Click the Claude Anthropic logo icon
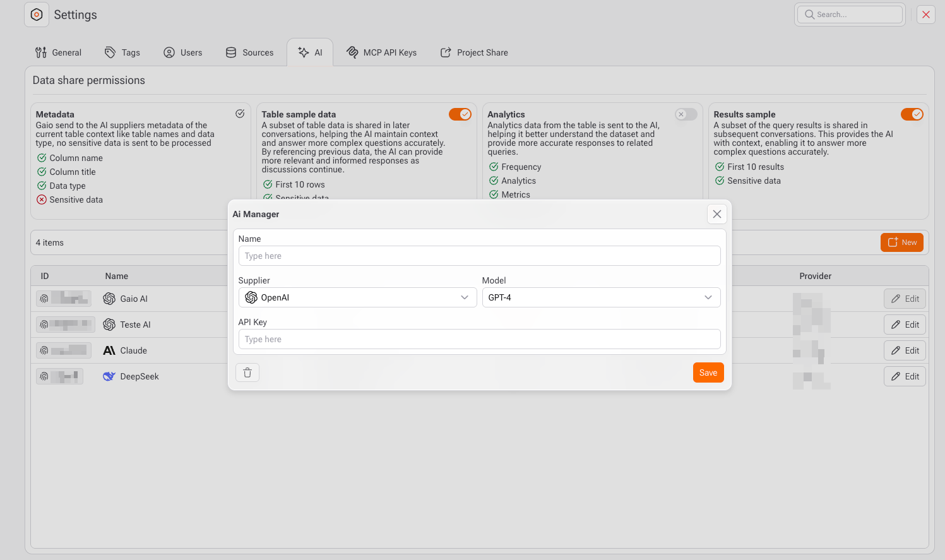The width and height of the screenshot is (945, 560). pyautogui.click(x=109, y=350)
